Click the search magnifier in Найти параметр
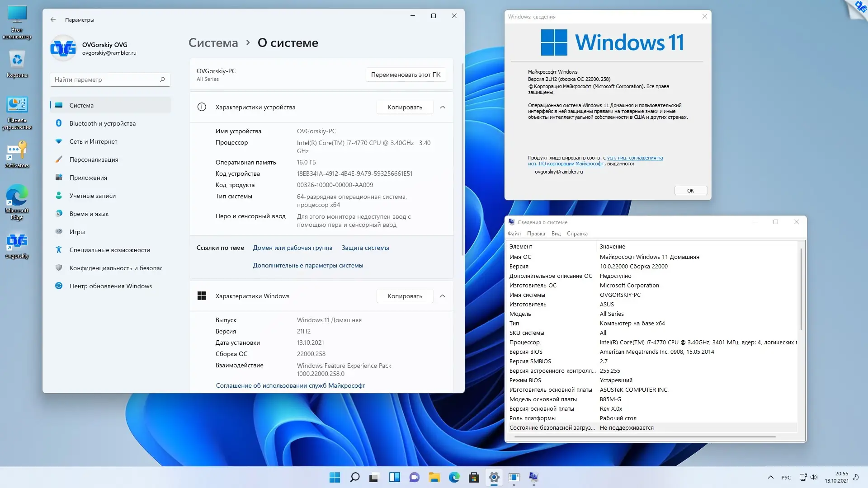The image size is (868, 488). click(162, 80)
